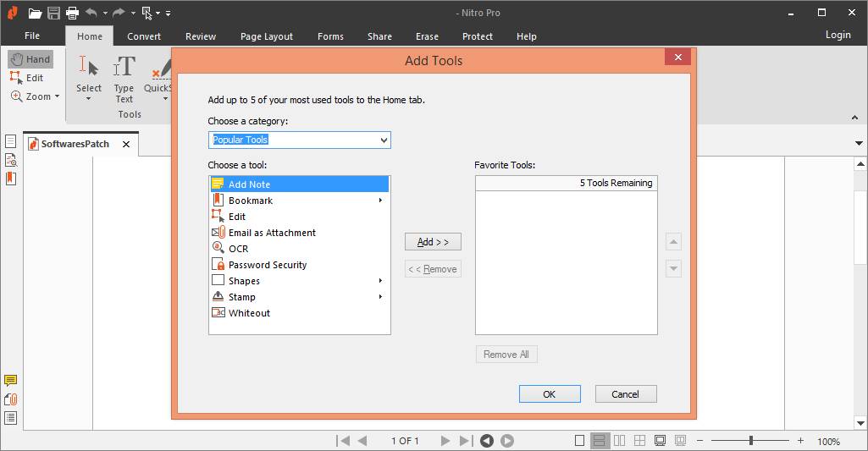
Task: Expand the Shapes submenu arrow
Action: pyautogui.click(x=380, y=281)
